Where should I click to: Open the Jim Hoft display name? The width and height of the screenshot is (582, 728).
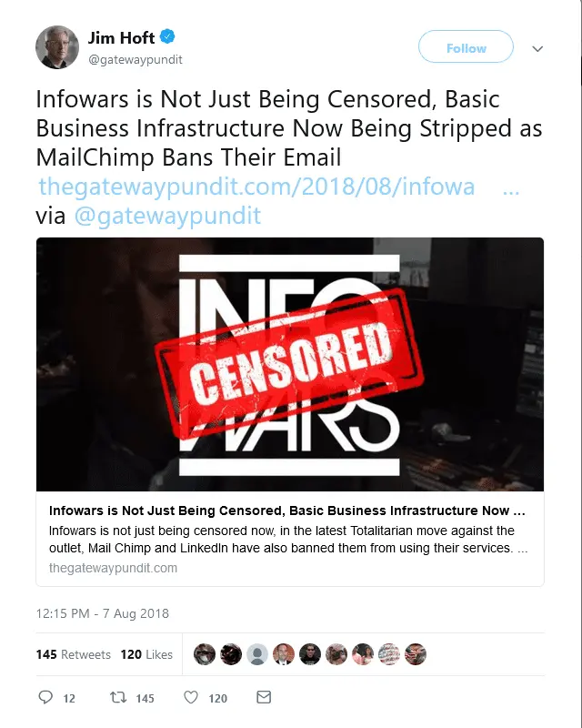pyautogui.click(x=121, y=37)
